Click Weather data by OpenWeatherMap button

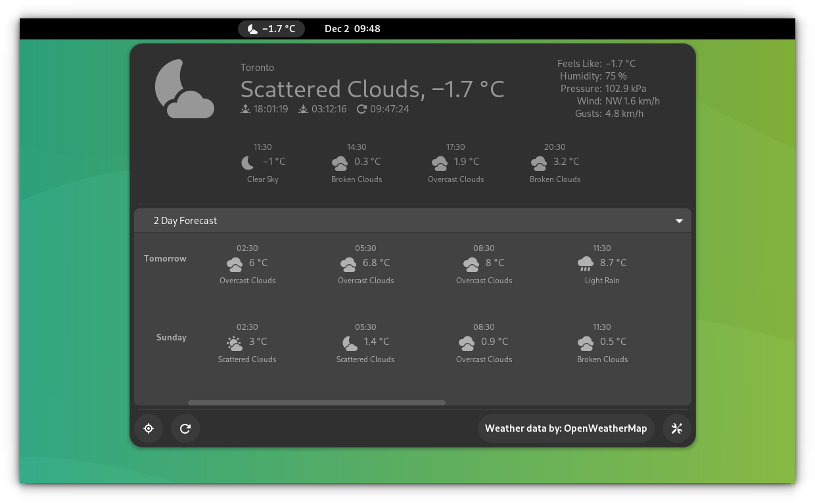pos(566,428)
